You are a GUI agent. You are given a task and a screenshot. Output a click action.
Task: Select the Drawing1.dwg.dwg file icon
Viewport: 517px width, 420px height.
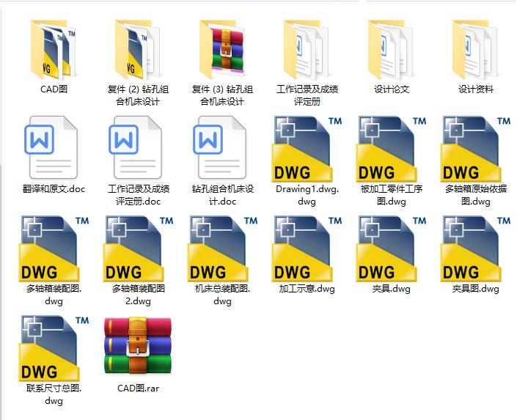tap(307, 149)
